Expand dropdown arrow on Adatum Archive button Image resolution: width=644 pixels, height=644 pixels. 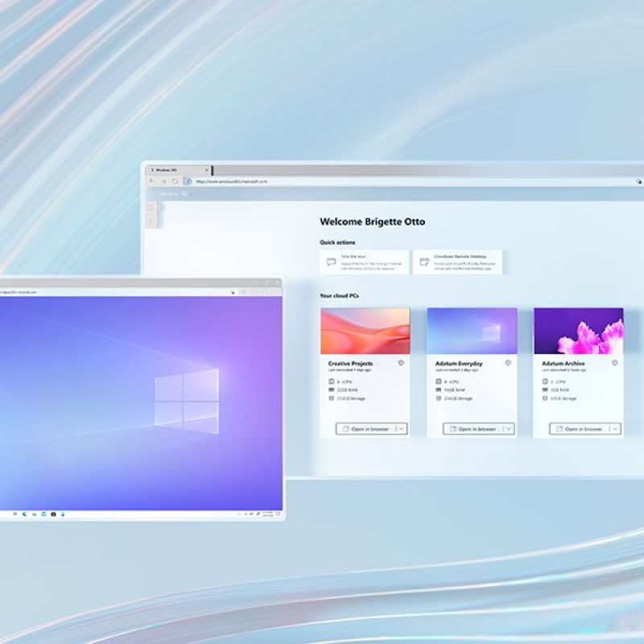coord(615,429)
